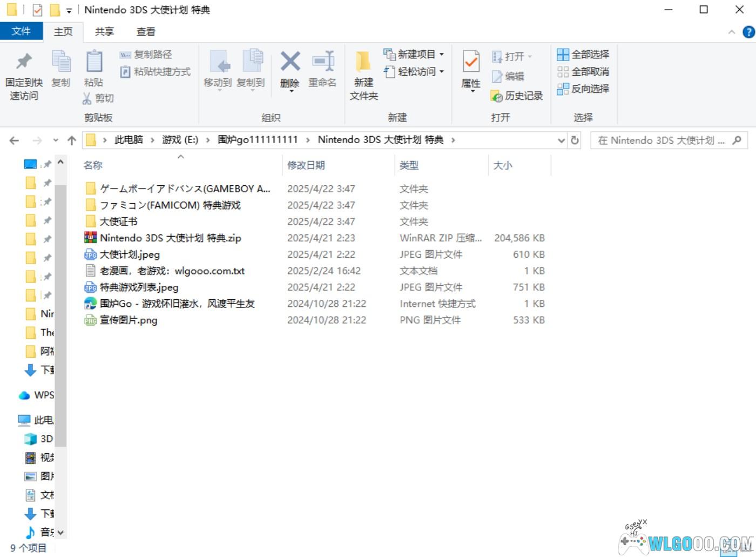756x557 pixels.
Task: Switch to the View (查看) ribbon tab
Action: click(x=145, y=32)
